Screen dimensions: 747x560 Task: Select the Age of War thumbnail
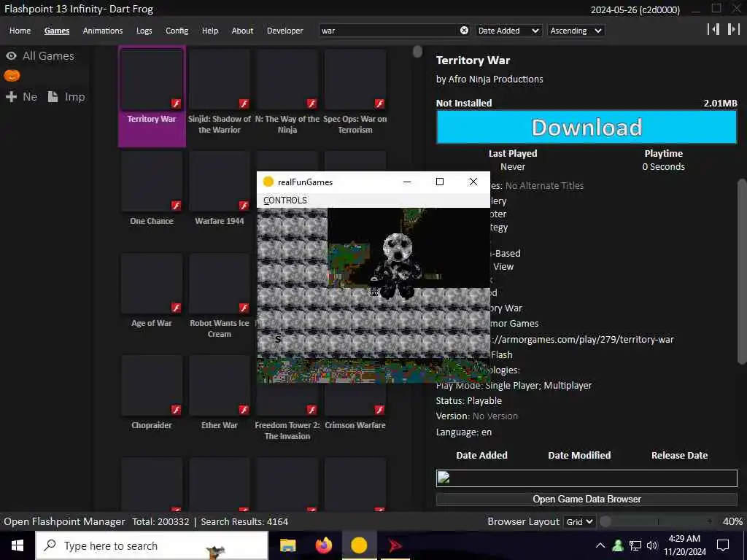coord(152,284)
